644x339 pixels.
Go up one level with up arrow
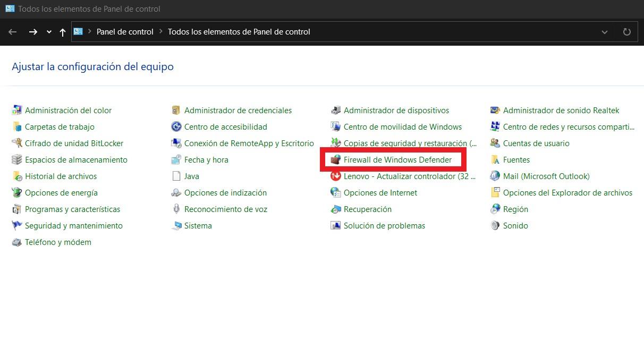coord(63,32)
